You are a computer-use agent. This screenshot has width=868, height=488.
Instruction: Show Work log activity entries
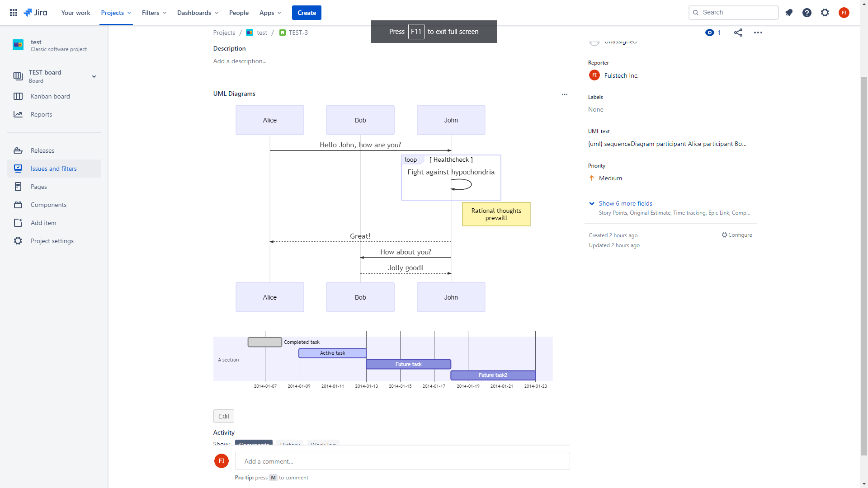click(x=323, y=444)
